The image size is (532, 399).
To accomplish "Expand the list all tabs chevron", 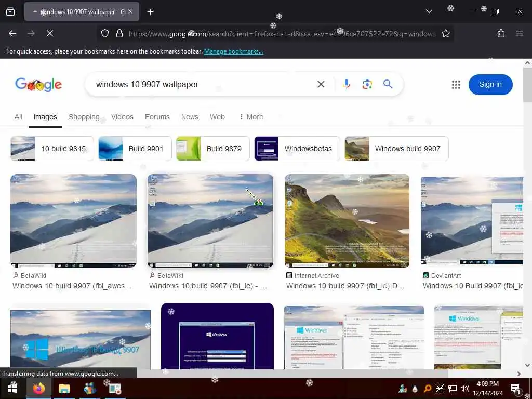I will (x=429, y=11).
